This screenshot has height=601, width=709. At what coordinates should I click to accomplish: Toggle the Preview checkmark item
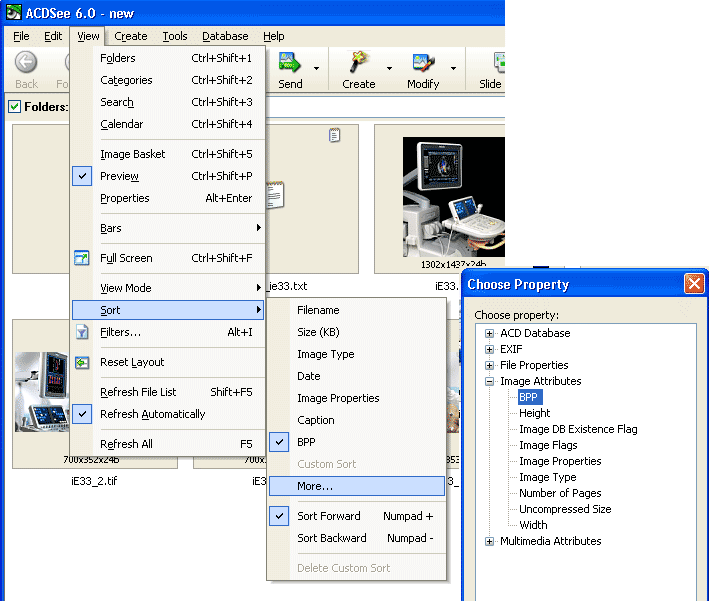(x=168, y=176)
